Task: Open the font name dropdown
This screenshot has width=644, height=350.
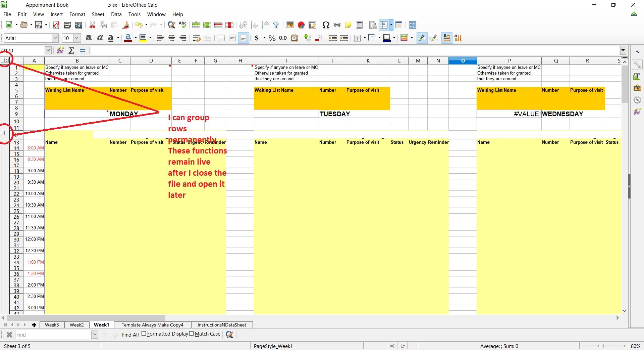Action: point(55,38)
